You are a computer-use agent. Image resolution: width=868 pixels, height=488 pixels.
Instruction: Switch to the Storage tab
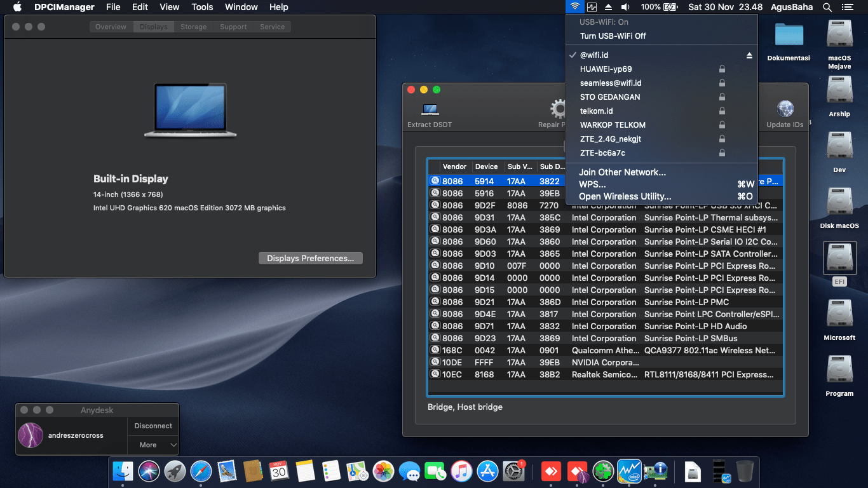click(193, 27)
